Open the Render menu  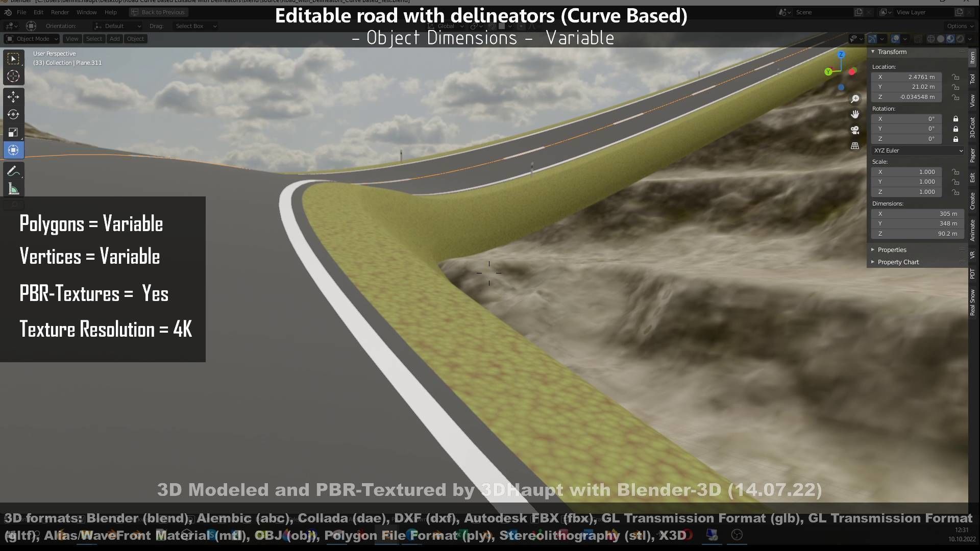60,12
